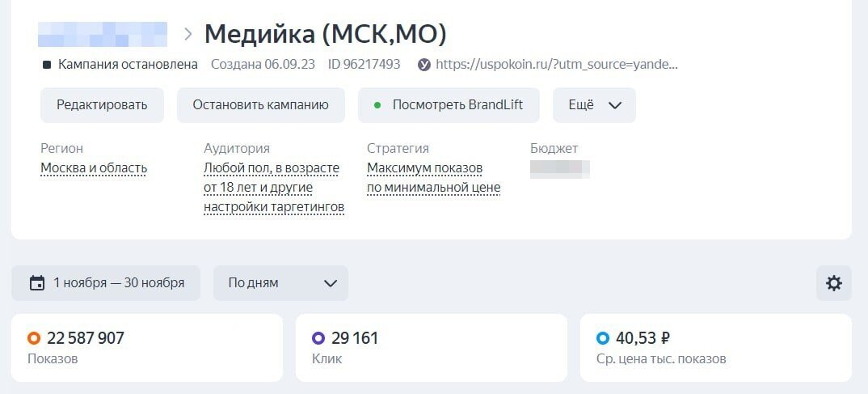Click the blurred parent breadcrumb name
The width and height of the screenshot is (868, 394).
(103, 34)
